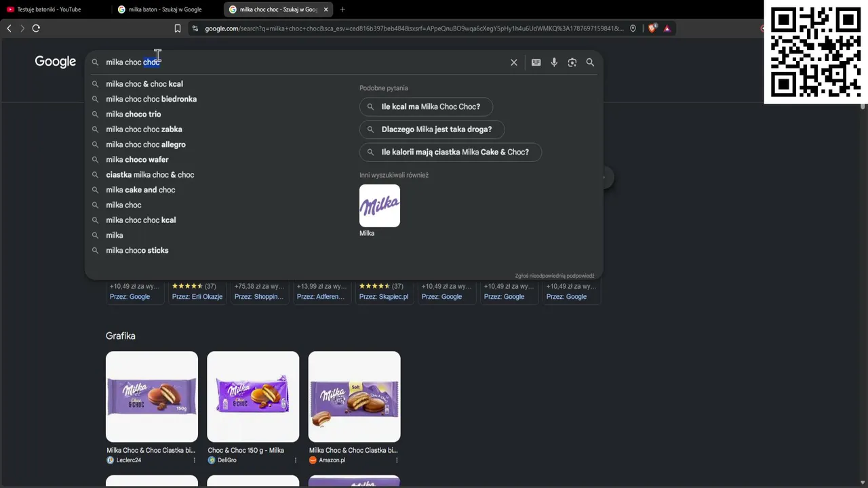
Task: Open the 'Przez: Adferen...' seller link
Action: 321,297
